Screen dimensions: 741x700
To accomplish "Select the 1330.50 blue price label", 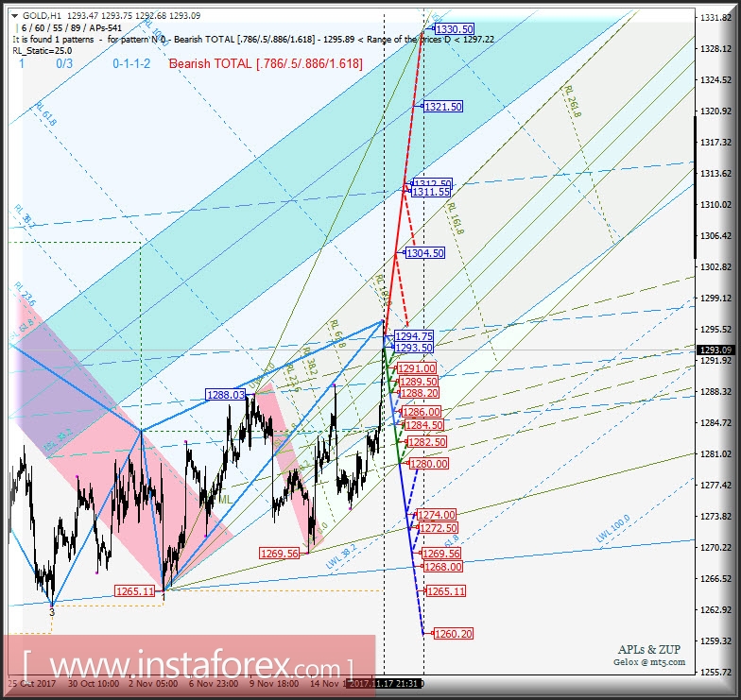I will click(x=454, y=29).
